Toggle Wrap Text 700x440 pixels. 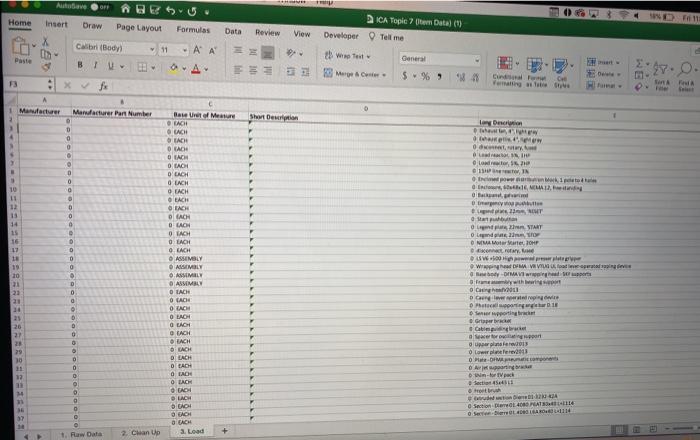[347, 56]
